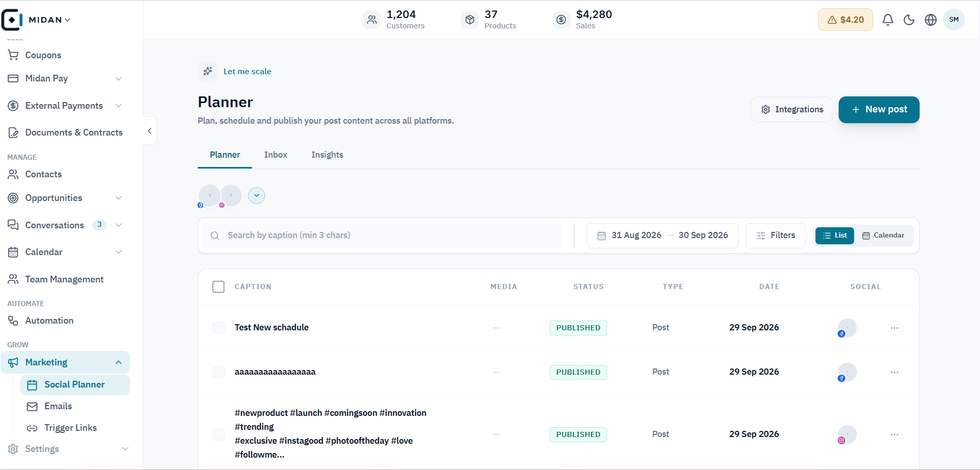Open the 31 Aug – 30 Sep date range picker
This screenshot has height=470, width=980.
662,236
